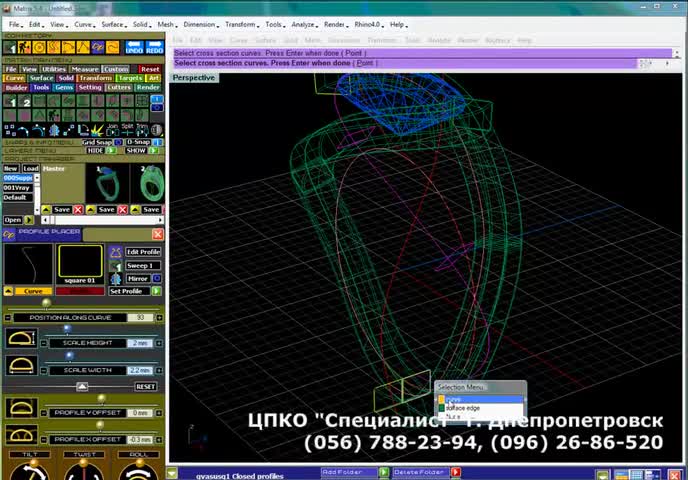
Task: Click the HIDE layers green arrow
Action: 111,150
